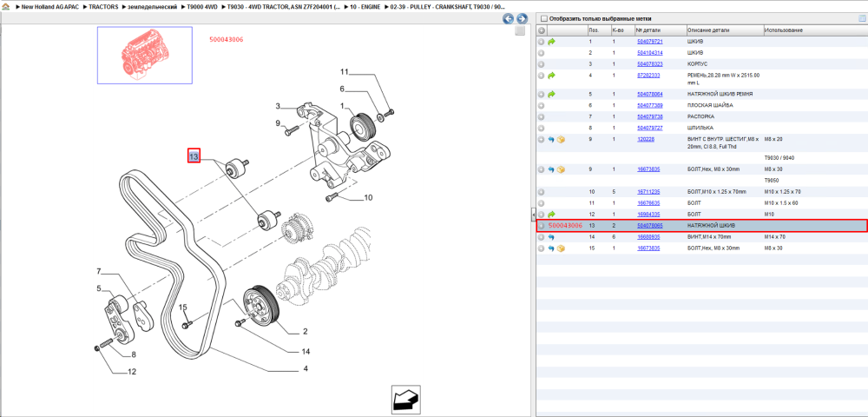868x417 pixels.
Task: Add bolt 16676635 using its plus icon
Action: click(x=542, y=202)
